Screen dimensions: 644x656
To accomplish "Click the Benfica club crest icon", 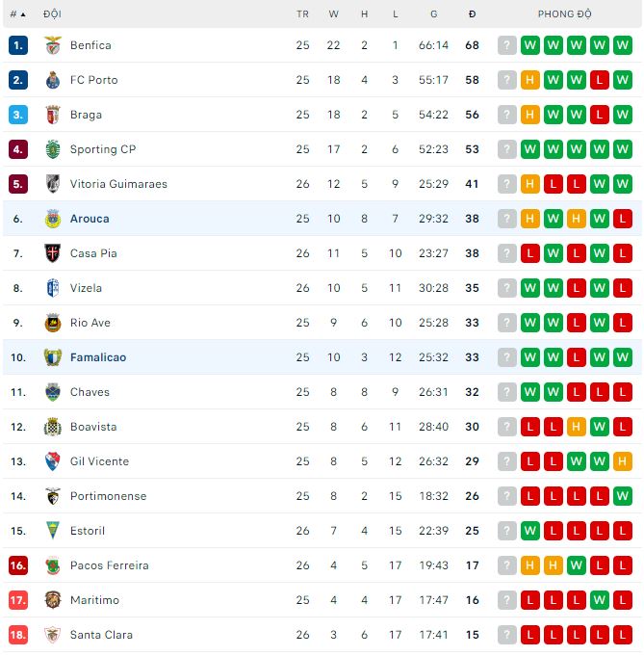I will [53, 45].
